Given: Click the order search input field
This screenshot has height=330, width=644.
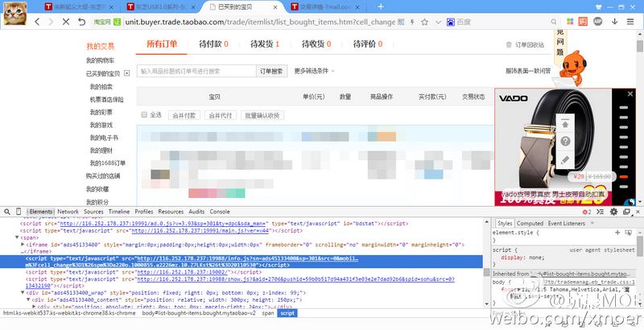Looking at the screenshot, I should [x=196, y=71].
